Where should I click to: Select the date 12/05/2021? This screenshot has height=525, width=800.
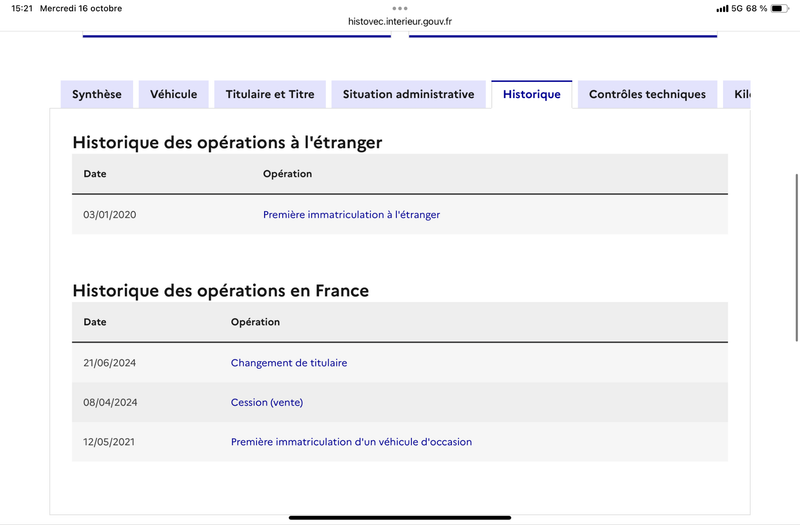pos(109,442)
